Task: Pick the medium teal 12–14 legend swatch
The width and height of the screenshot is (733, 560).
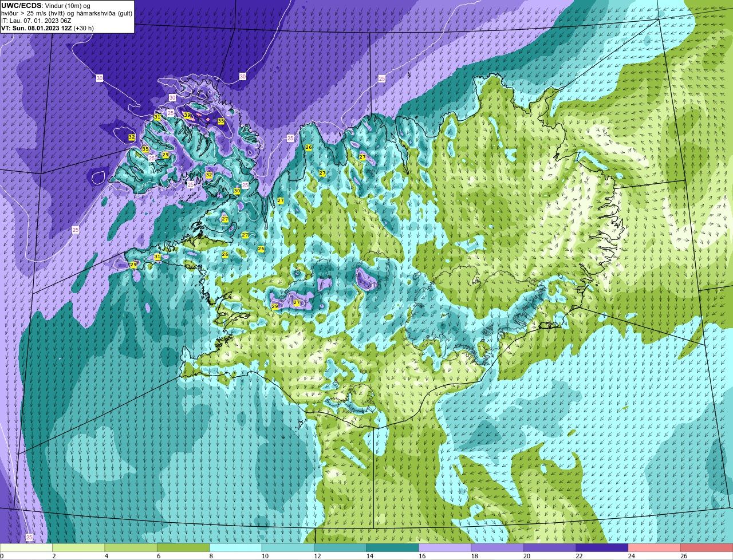Action: (341, 547)
